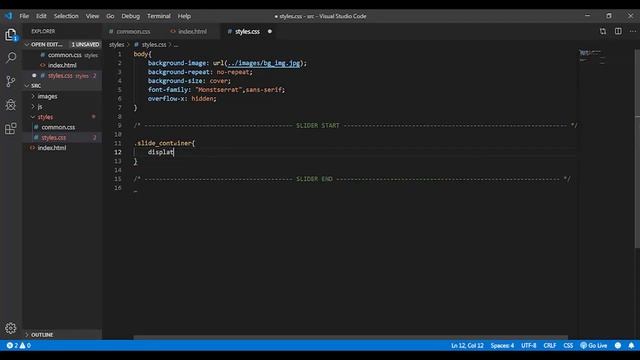Collapse the styles folder
Viewport: 640px width, 360px height.
(x=45, y=117)
